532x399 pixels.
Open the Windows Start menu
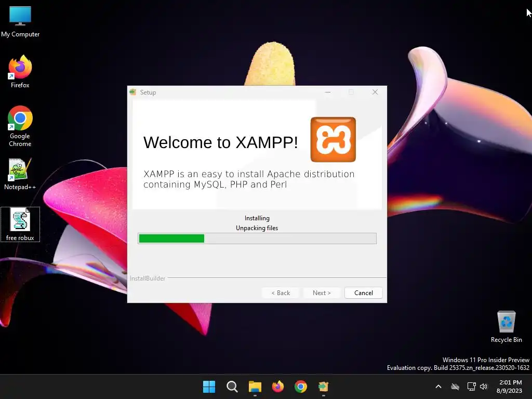click(209, 387)
